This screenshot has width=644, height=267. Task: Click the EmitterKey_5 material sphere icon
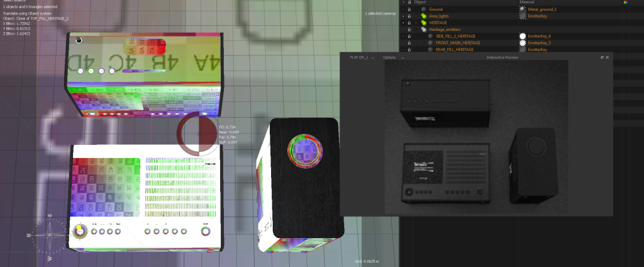click(522, 43)
